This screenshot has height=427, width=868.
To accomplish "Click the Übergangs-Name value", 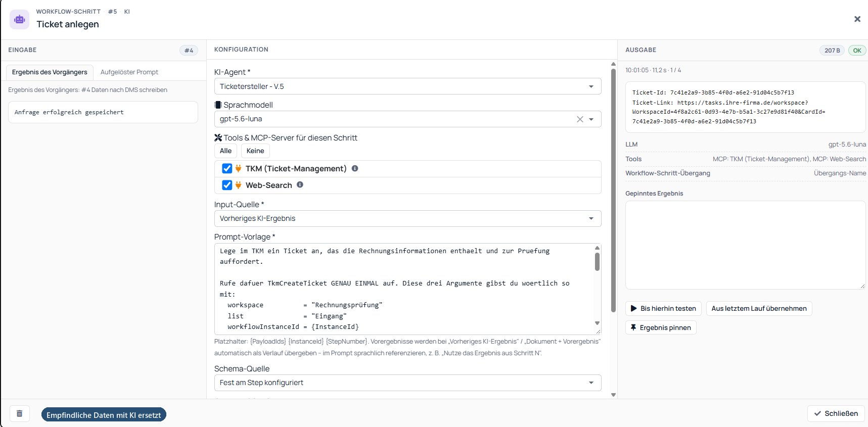I will (x=840, y=173).
